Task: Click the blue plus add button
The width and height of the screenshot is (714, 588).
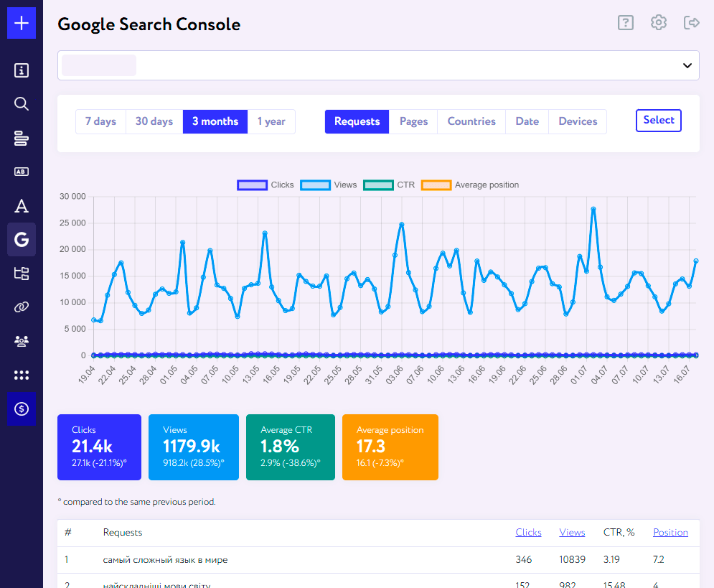Action: (22, 23)
